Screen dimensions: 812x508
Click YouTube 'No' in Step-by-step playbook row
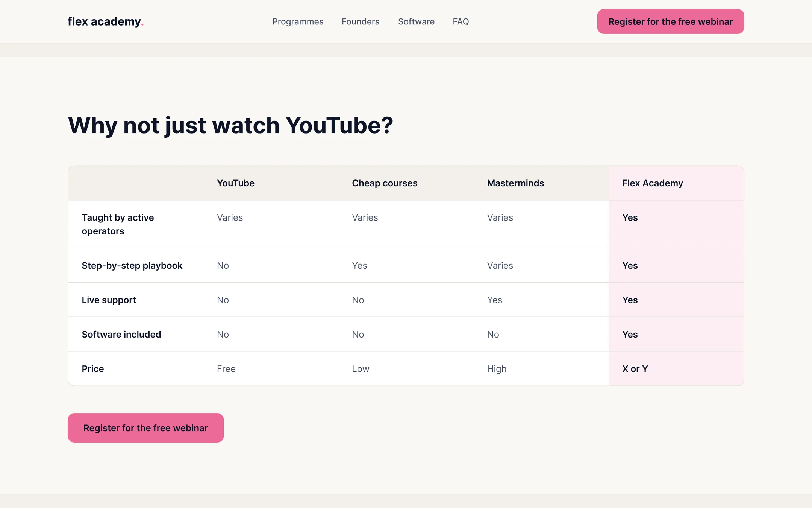pyautogui.click(x=223, y=265)
